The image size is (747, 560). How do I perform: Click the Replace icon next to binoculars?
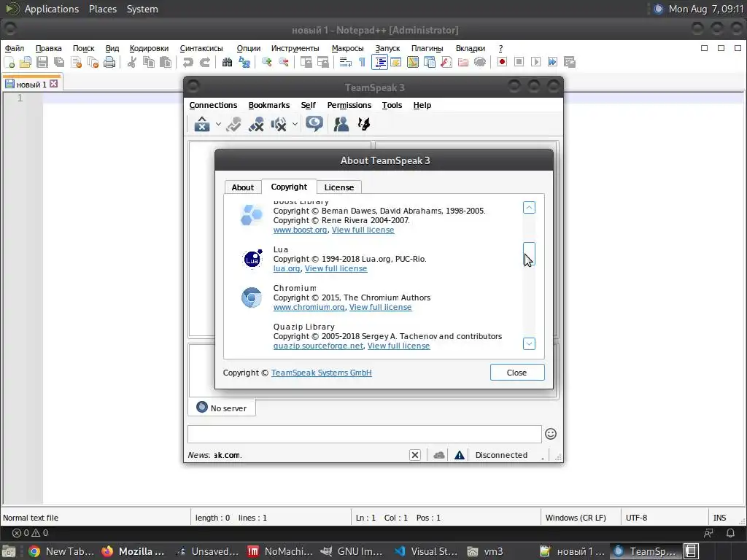coord(244,62)
